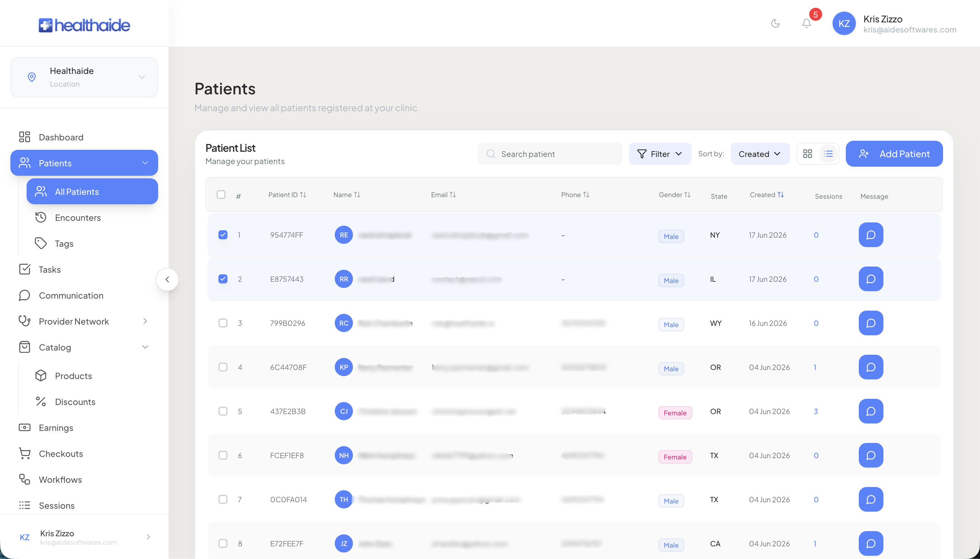Collapse Catalog menu chevron

145,347
